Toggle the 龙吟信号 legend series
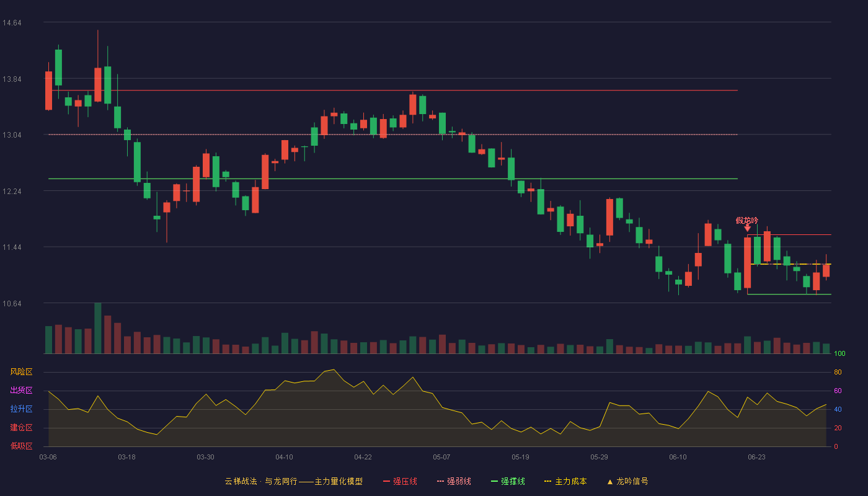The height and width of the screenshot is (496, 868). click(x=627, y=481)
